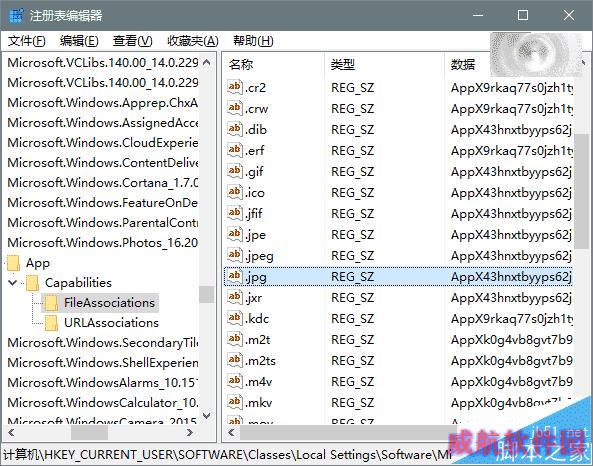The width and height of the screenshot is (593, 466).
Task: Select Microsoft.Windows.Cortana key in tree
Action: 102,183
